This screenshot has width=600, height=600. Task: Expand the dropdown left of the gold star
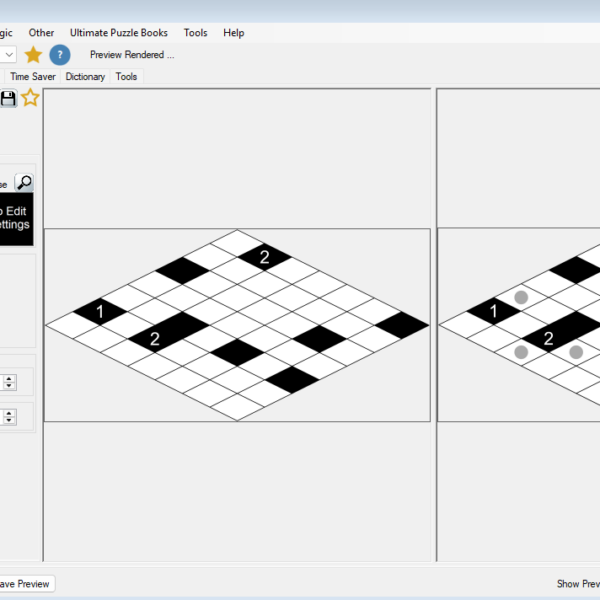[8, 55]
